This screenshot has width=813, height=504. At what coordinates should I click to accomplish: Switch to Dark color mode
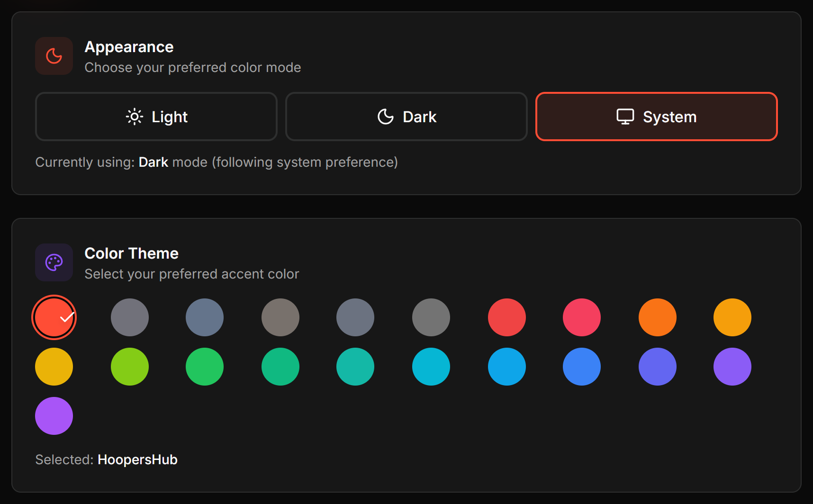pyautogui.click(x=406, y=117)
